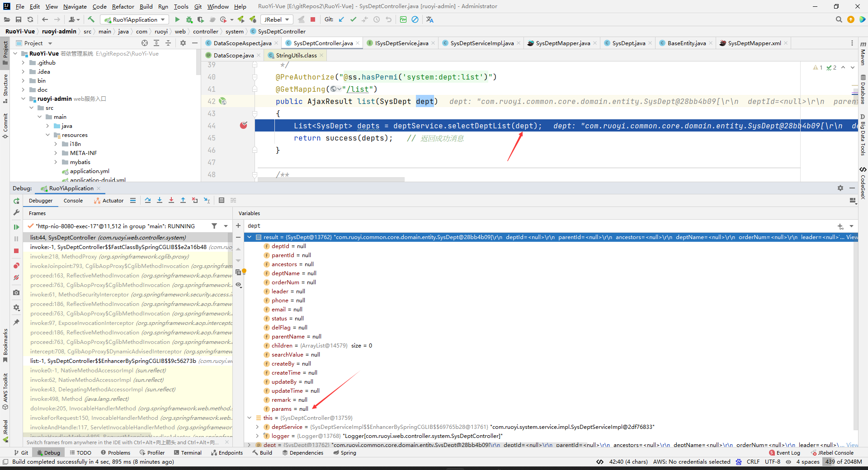Collapse the ruoyi-admin module node
Viewport: 868px width, 470px height.
click(23, 99)
